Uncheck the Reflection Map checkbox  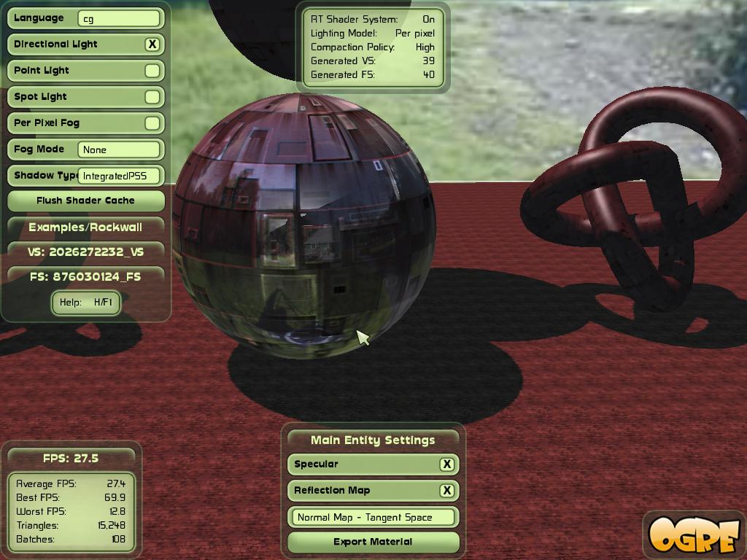click(447, 491)
